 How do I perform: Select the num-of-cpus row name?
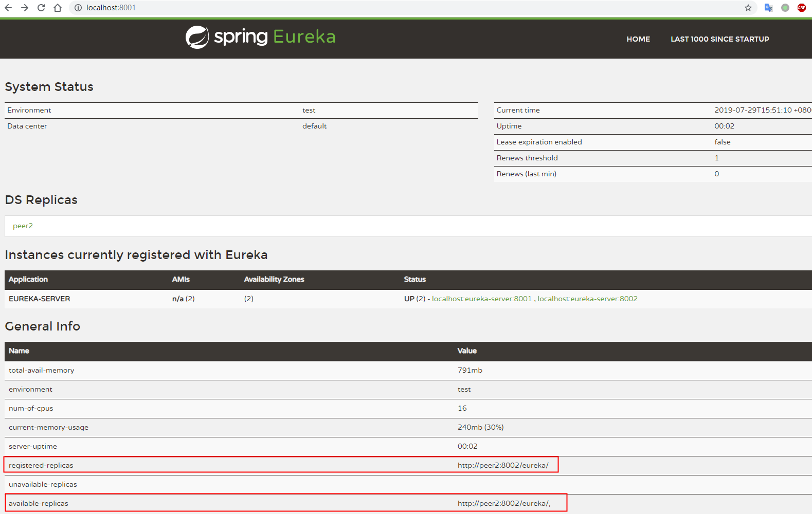click(x=31, y=408)
